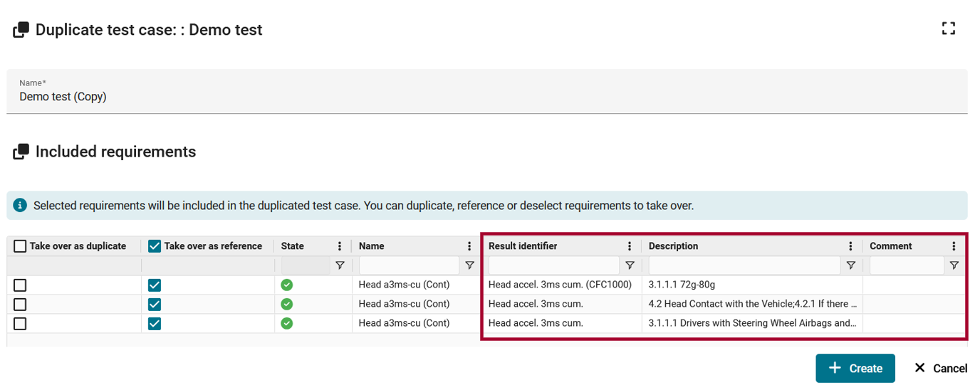Click the Cancel button
980x390 pixels.
940,368
